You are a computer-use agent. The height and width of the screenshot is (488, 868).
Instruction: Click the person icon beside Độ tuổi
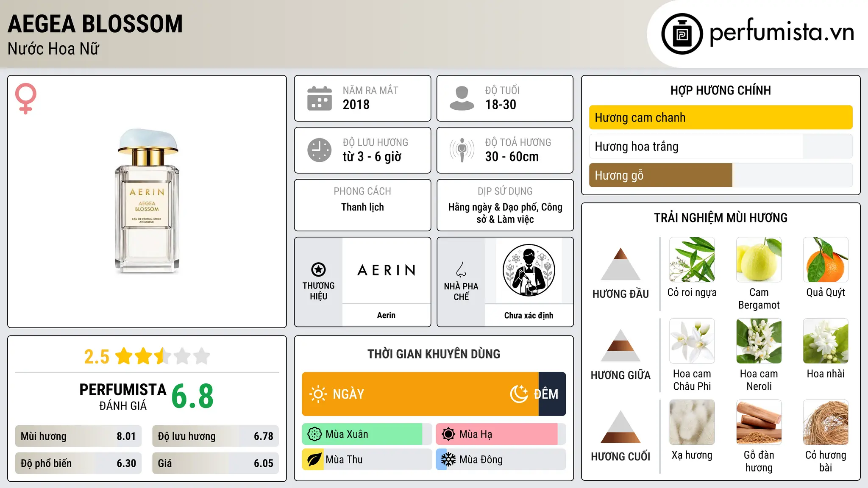pos(462,98)
